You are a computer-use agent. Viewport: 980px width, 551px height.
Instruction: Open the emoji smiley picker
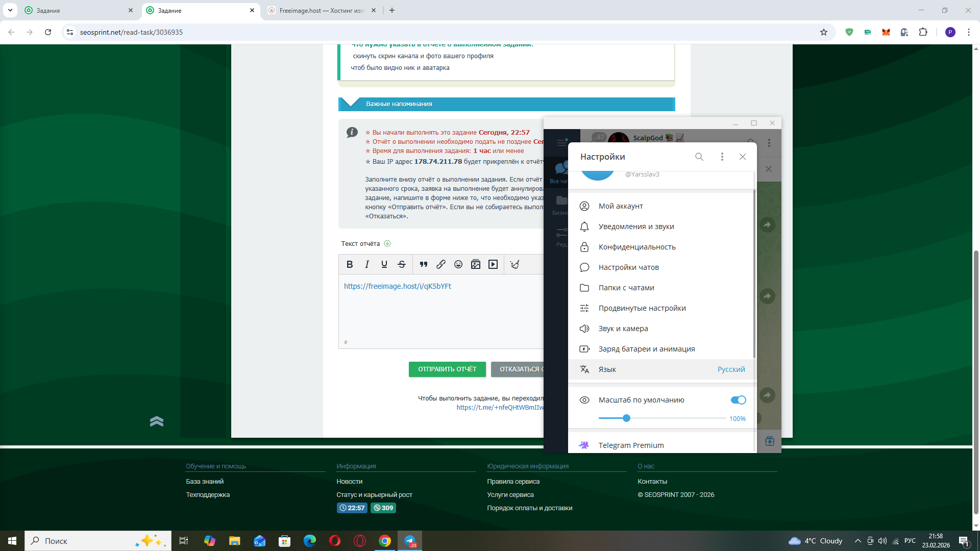(x=458, y=264)
